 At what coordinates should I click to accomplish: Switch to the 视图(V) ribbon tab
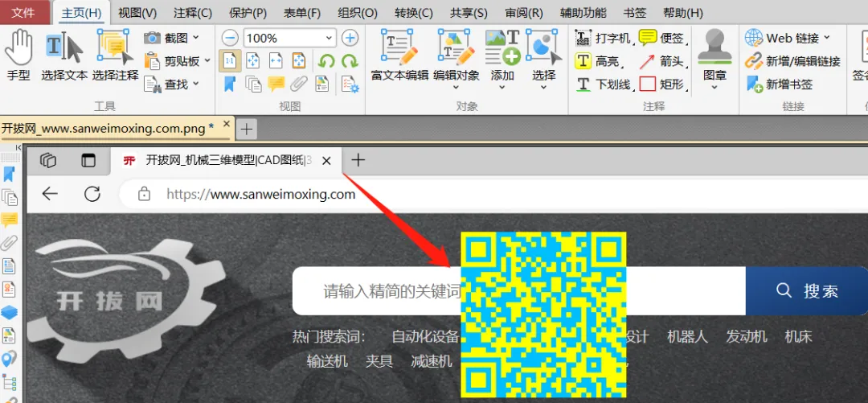click(137, 13)
